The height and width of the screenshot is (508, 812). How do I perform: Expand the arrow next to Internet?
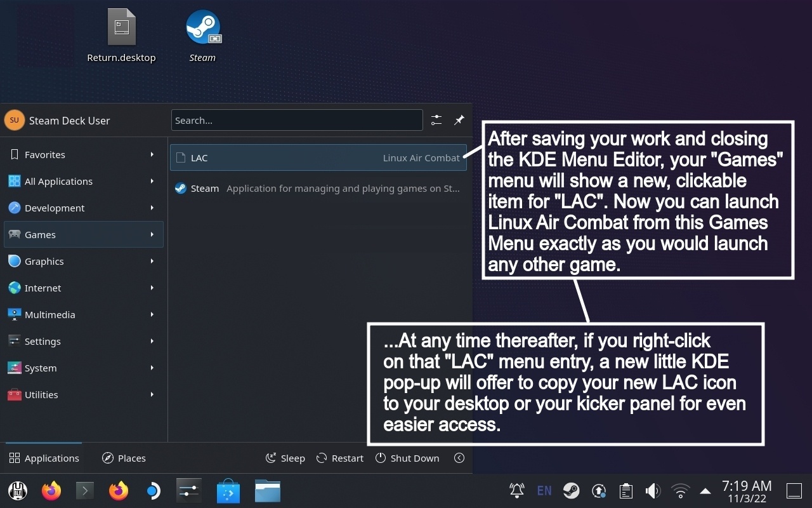coord(152,288)
